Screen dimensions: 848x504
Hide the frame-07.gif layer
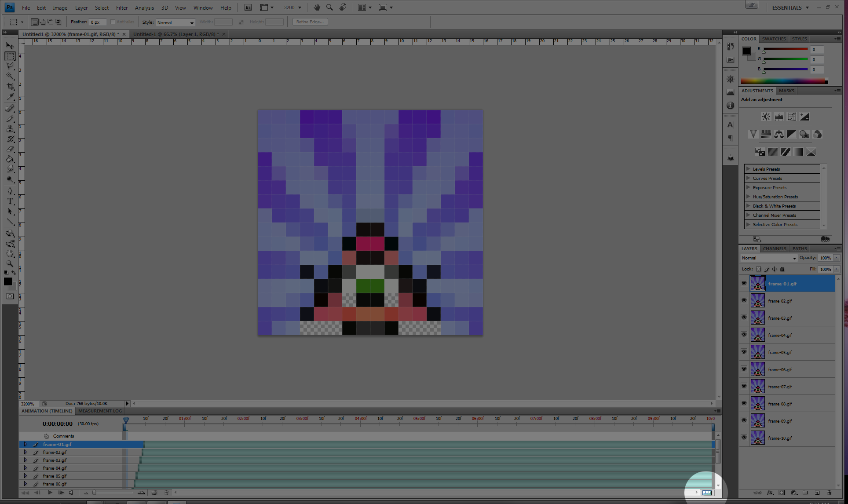pos(744,386)
